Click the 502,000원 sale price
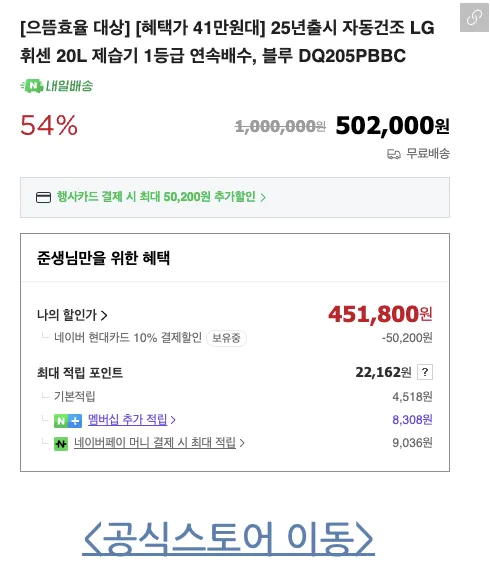The height and width of the screenshot is (577, 490). click(392, 126)
